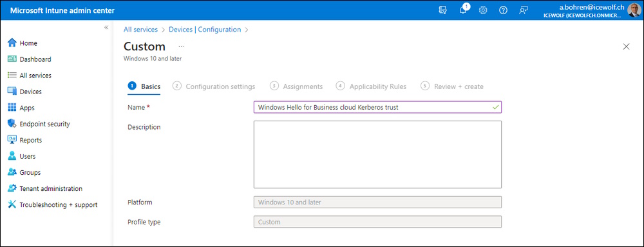Open the feedback icon in header

[x=523, y=11]
